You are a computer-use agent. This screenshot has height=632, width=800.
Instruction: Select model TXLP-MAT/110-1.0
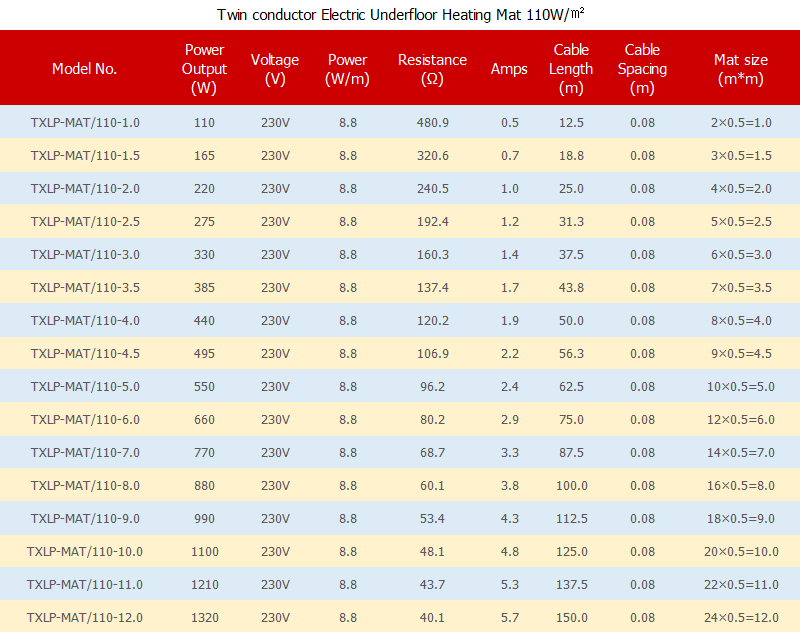[85, 122]
